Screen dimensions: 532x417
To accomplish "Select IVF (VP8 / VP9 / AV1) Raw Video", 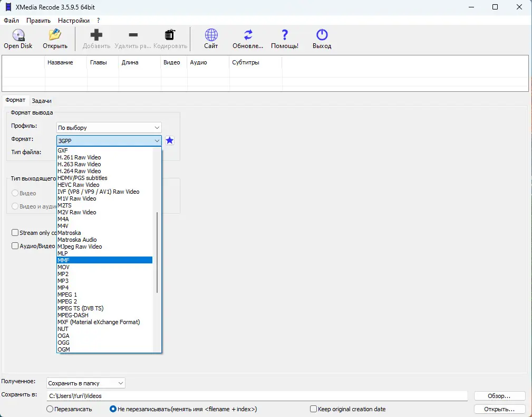I will point(105,192).
